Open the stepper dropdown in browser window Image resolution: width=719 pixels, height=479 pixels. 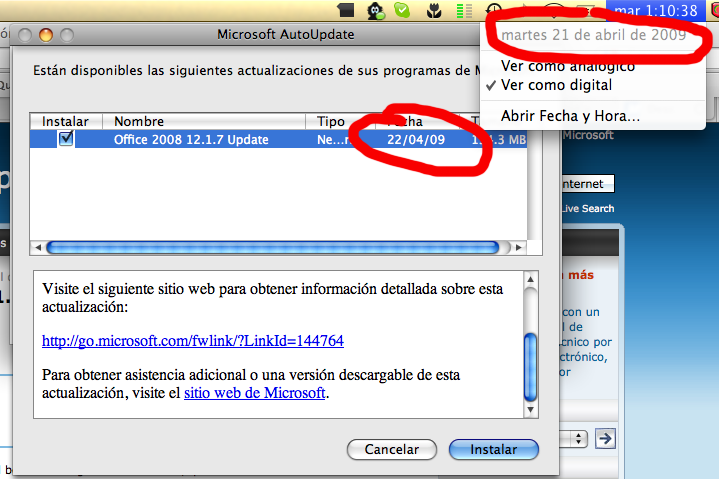(579, 439)
